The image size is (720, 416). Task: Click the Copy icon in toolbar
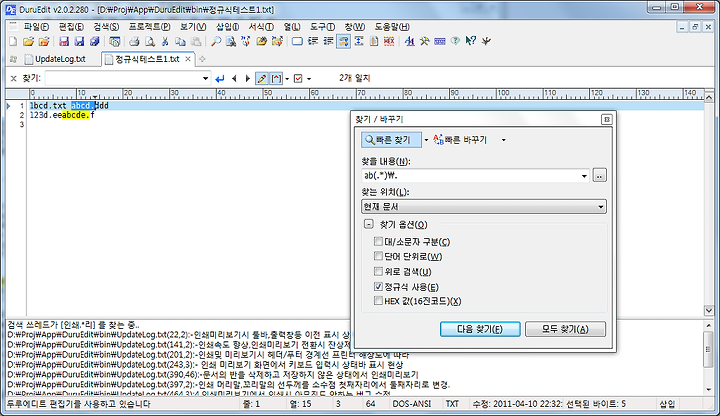[x=180, y=41]
